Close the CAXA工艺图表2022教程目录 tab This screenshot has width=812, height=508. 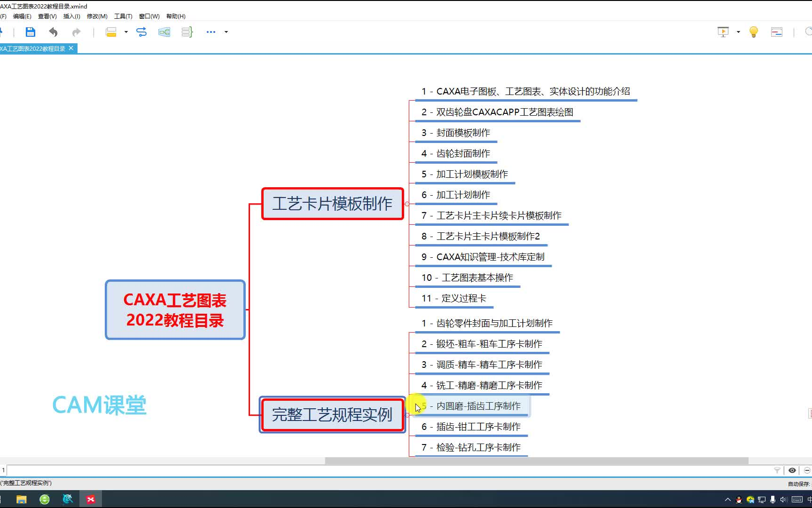pyautogui.click(x=71, y=48)
